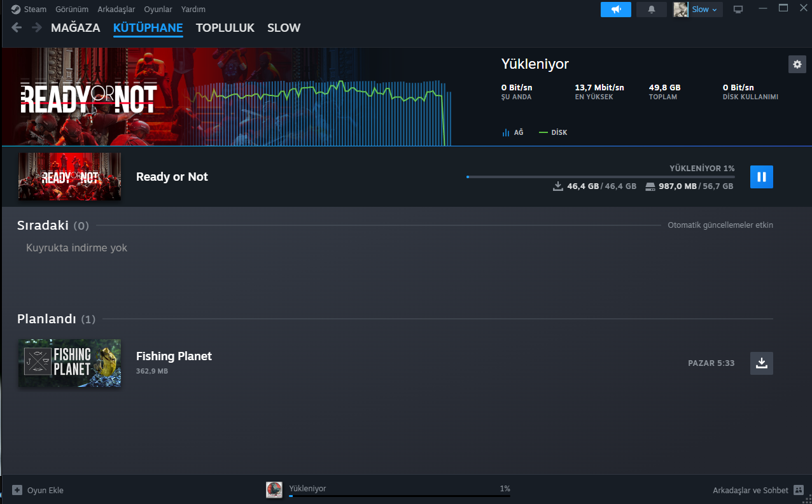812x504 pixels.
Task: Open the Görünüm menu
Action: coord(72,10)
